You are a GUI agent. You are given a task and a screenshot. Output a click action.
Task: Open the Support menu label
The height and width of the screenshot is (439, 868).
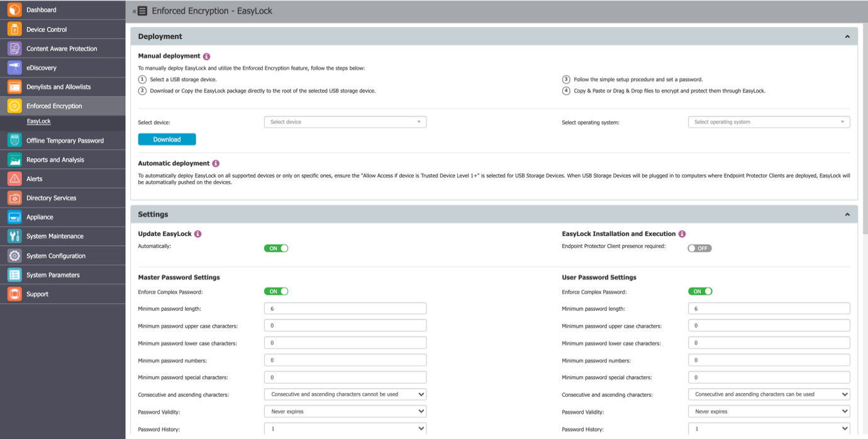point(38,294)
